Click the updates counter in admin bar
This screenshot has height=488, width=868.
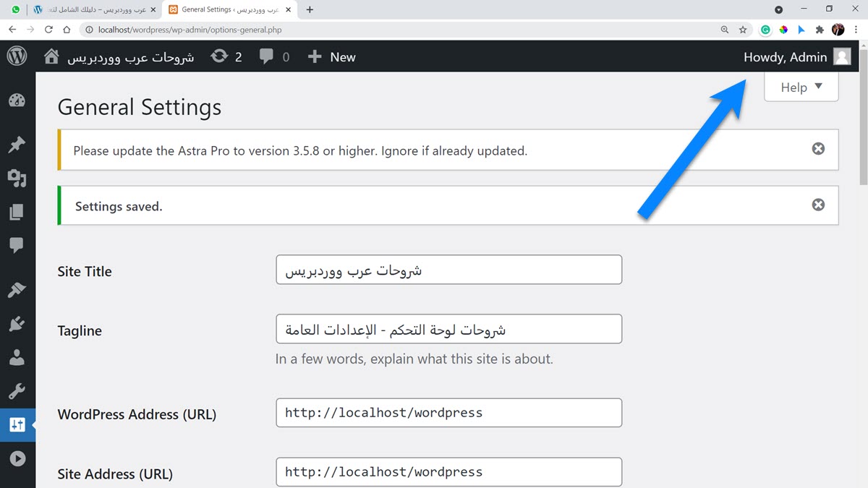pos(226,57)
